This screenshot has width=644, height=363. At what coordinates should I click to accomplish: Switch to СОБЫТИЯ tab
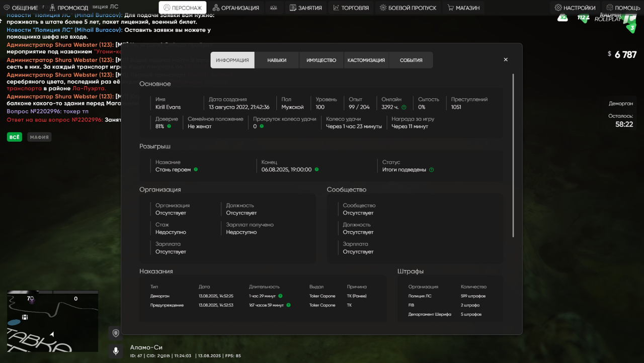coord(411,60)
